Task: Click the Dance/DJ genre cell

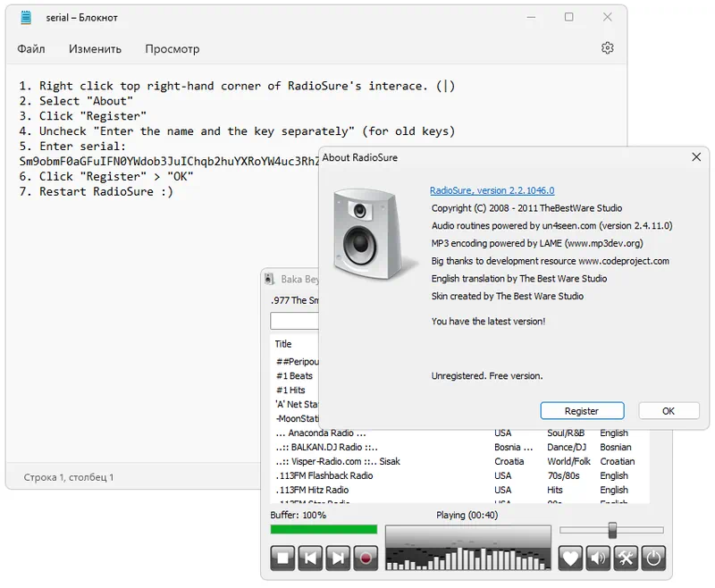Action: tap(567, 447)
